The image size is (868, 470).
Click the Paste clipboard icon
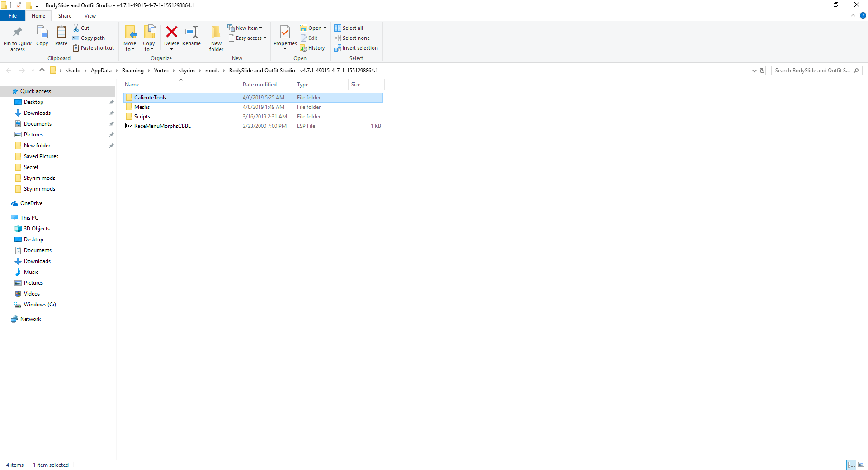[x=61, y=36]
